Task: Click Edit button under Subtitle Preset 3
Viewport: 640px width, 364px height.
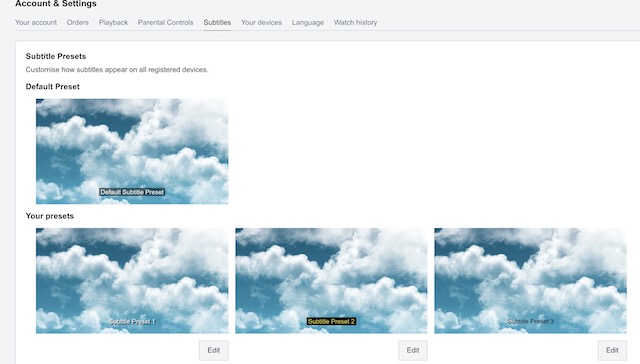Action: coord(612,350)
